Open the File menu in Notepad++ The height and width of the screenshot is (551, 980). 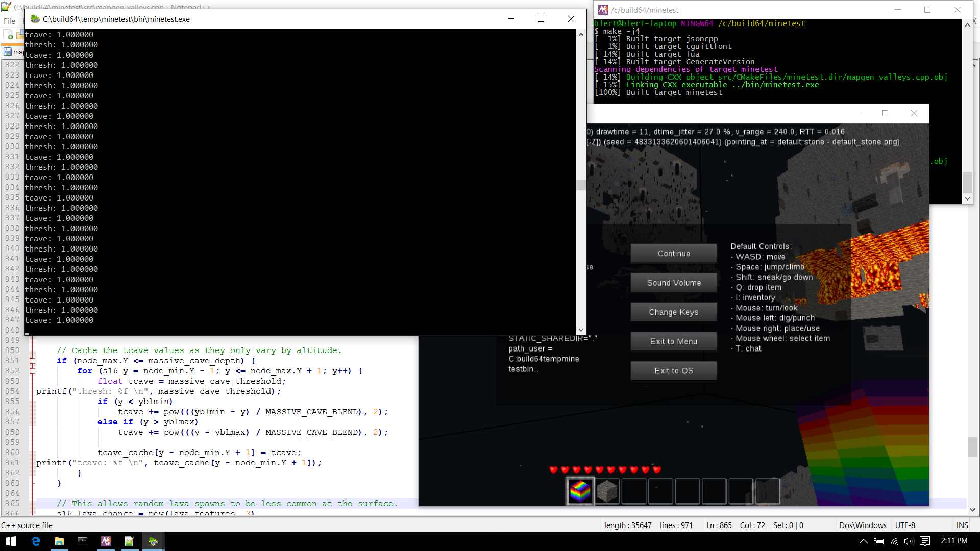point(9,21)
